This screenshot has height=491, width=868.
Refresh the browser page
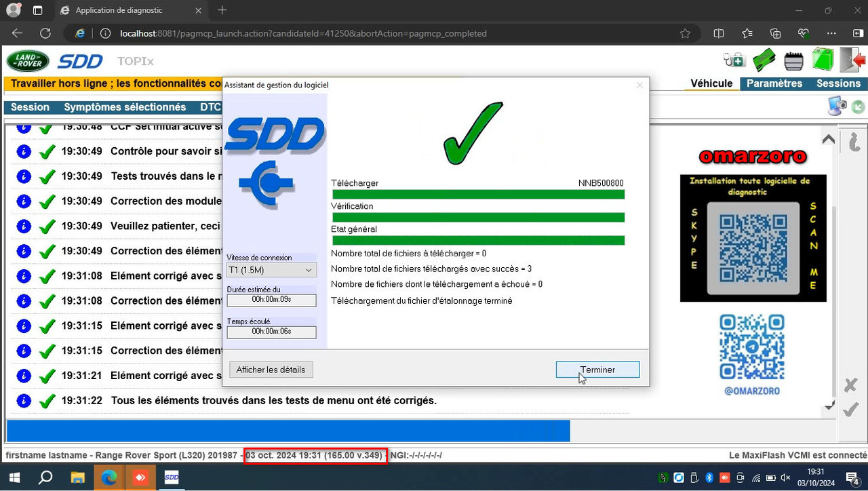pos(45,33)
